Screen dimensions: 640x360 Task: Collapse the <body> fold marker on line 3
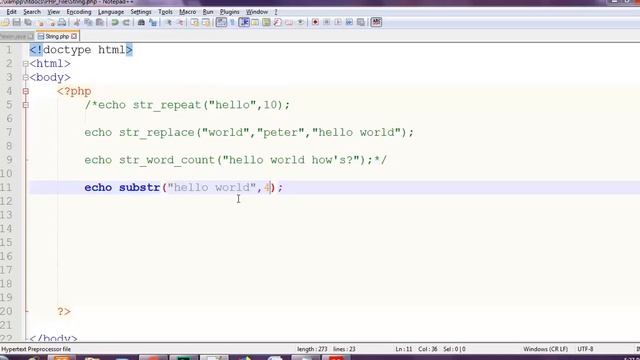point(26,78)
